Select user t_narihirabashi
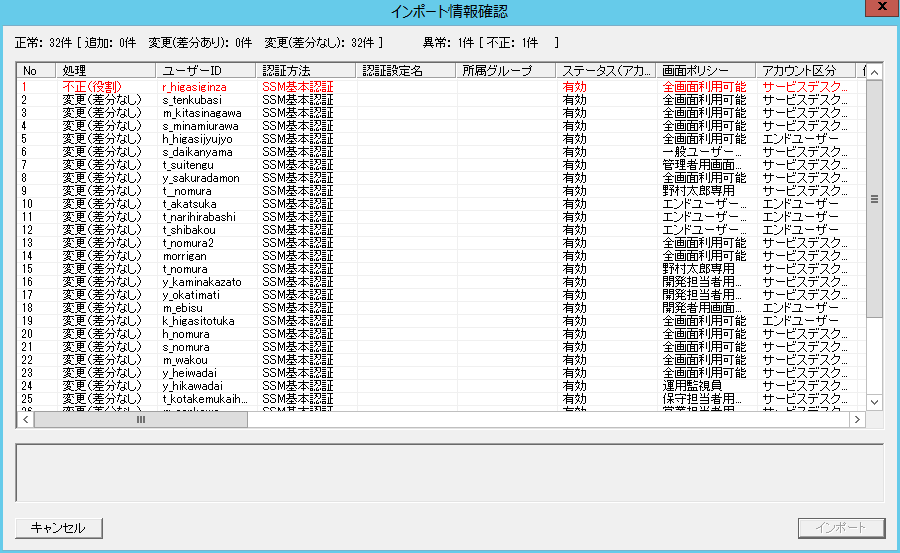900x553 pixels. [199, 217]
